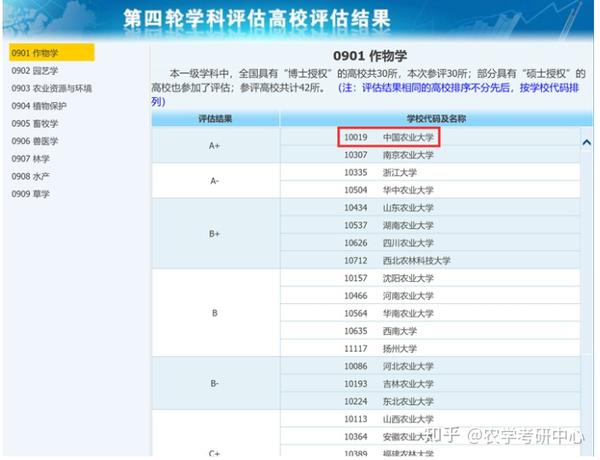Select the 10466 河南农业大学 row
600x460 pixels.
(430, 295)
